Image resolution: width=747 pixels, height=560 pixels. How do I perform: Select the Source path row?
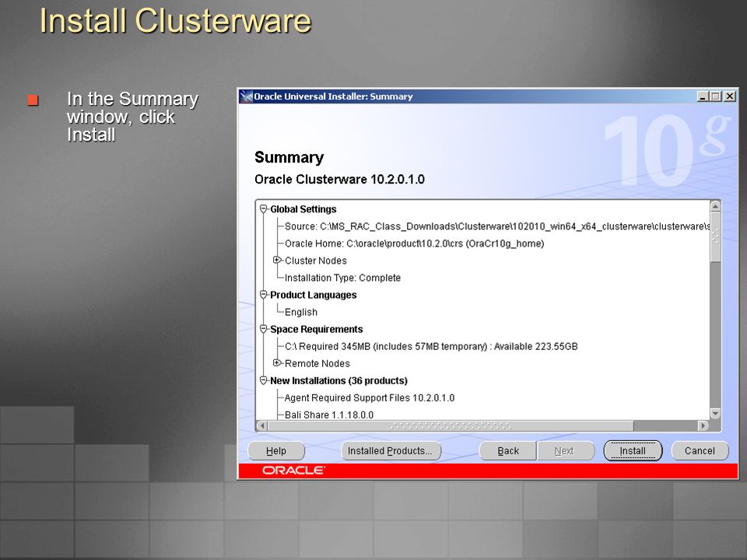[497, 226]
